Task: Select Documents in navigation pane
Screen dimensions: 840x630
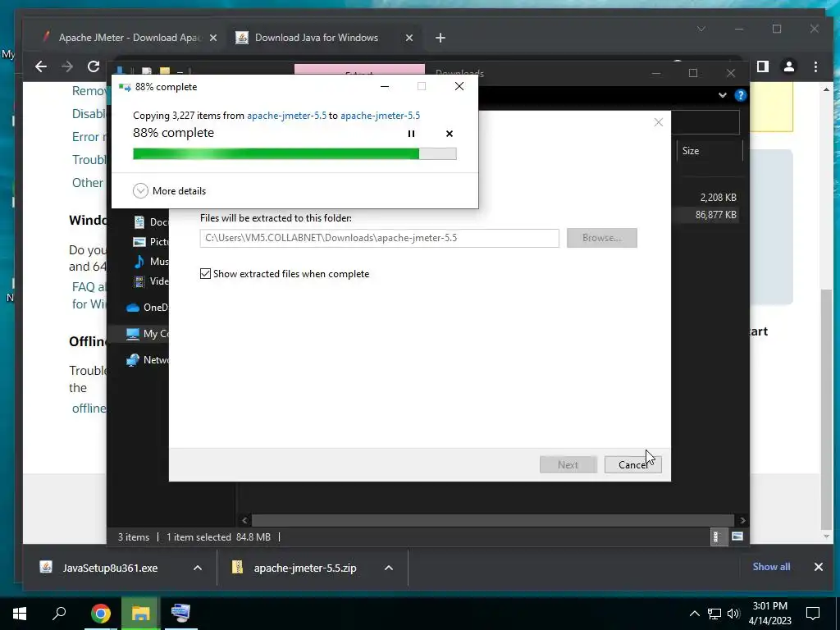Action: [150, 221]
